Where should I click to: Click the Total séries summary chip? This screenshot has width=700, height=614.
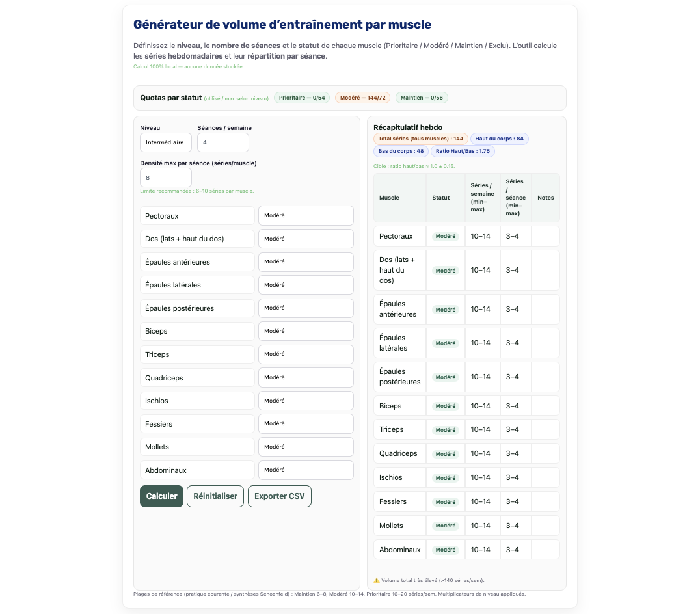tap(420, 139)
